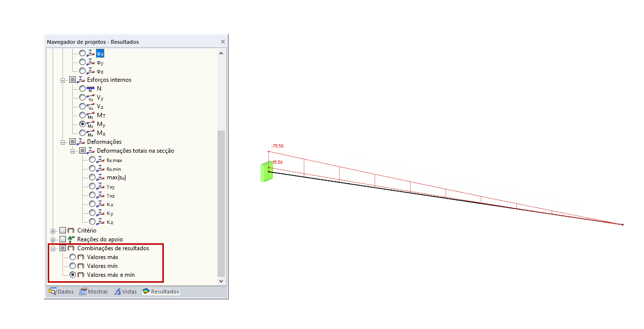This screenshot has height=329, width=644.
Task: Select the γxy shear strain radio button
Action: click(x=92, y=186)
